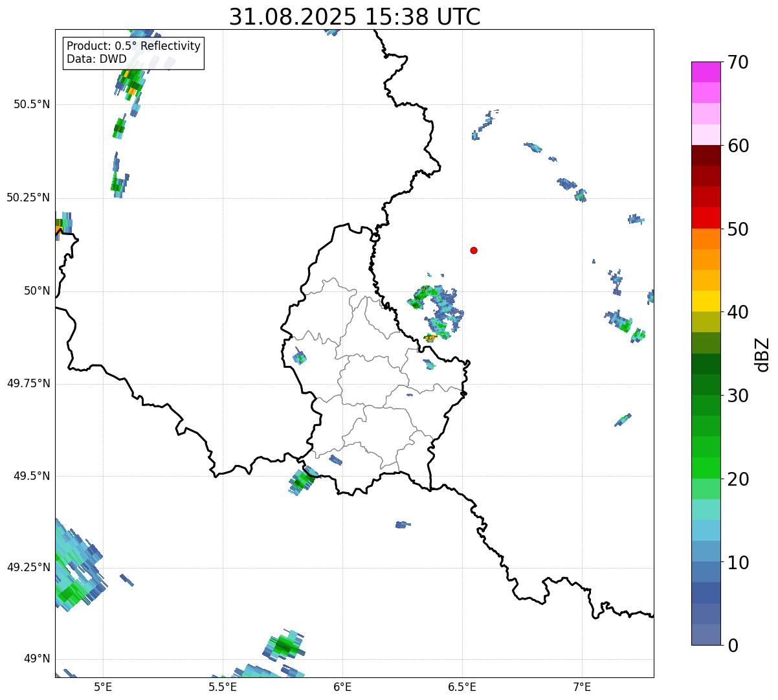This screenshot has width=778, height=700.
Task: Click the 5°E longitude label
Action: (x=103, y=687)
